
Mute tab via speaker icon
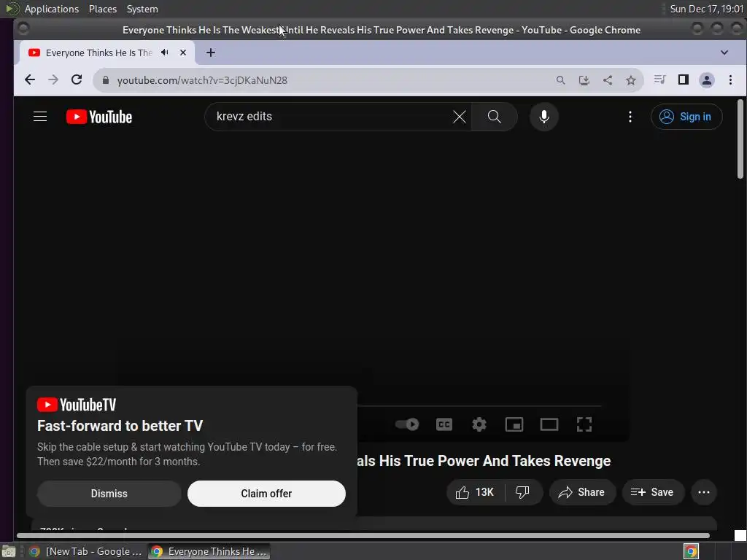point(165,52)
